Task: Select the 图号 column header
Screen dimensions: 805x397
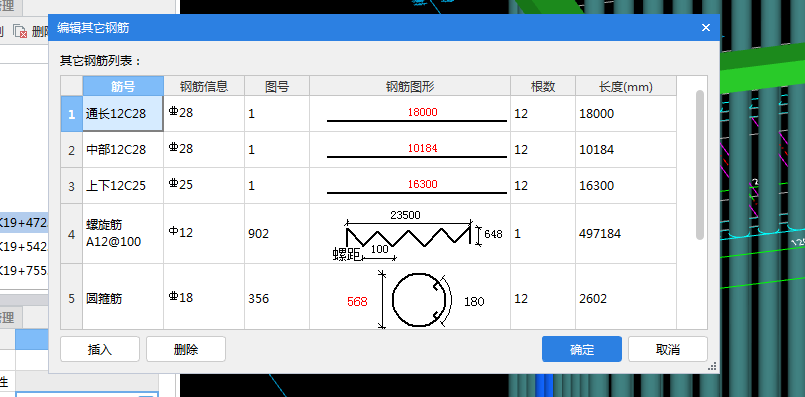Action: tap(277, 86)
